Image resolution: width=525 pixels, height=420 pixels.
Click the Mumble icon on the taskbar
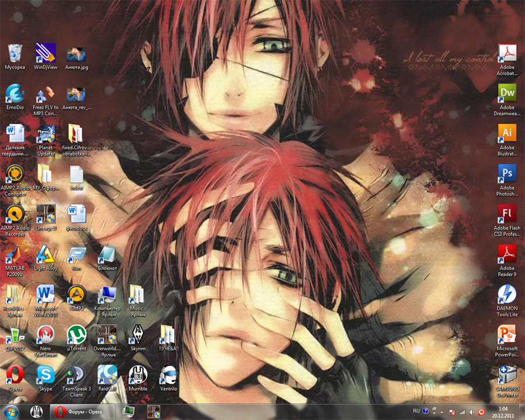tap(37, 412)
